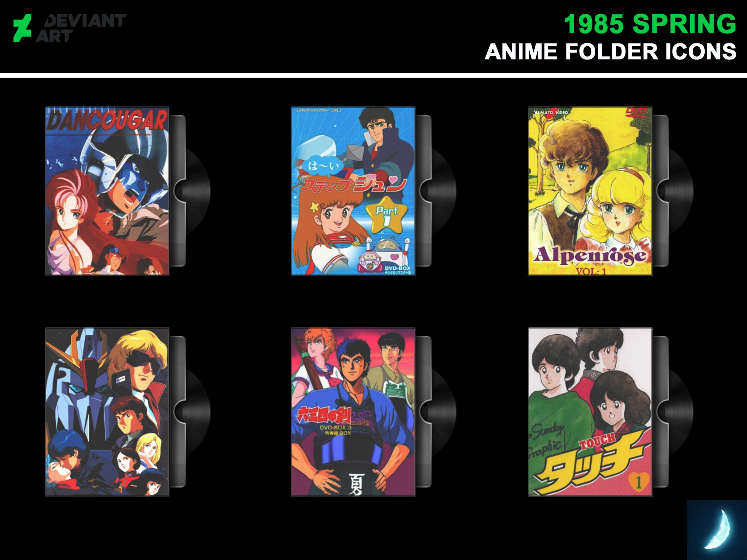Screen dimensions: 747x560
Task: Click the vinyl disc behind the kendo anime cover
Action: 444,412
